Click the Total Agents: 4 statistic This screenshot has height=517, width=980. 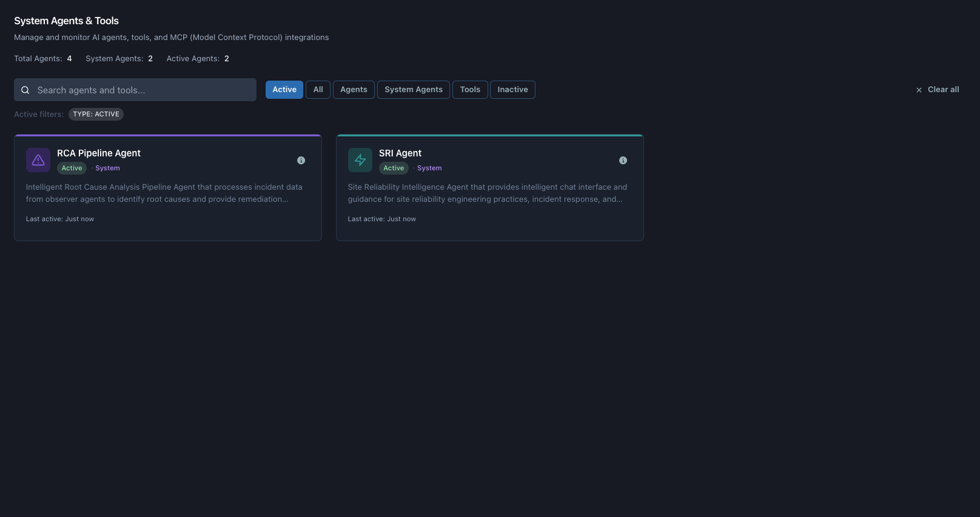click(x=43, y=59)
